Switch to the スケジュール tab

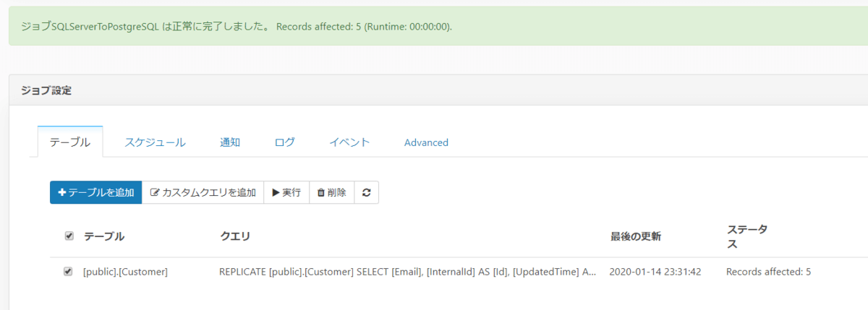click(155, 142)
